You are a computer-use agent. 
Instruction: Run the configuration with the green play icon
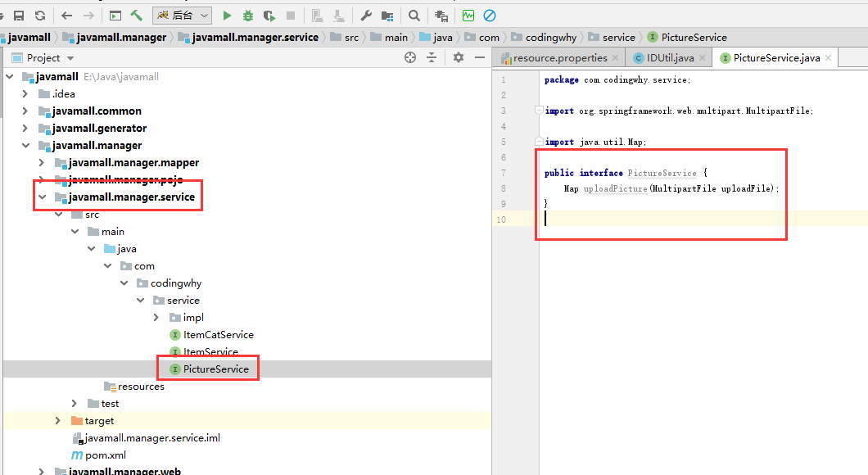pos(227,16)
